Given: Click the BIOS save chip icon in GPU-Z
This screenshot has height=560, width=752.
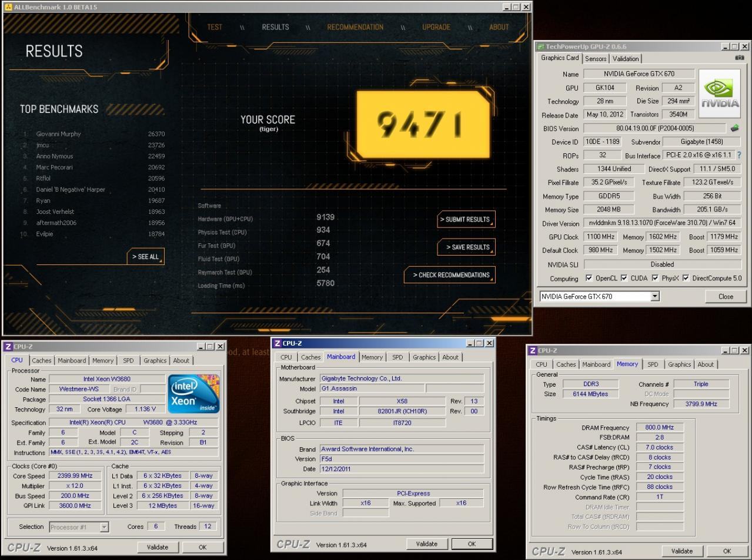Looking at the screenshot, I should click(734, 128).
